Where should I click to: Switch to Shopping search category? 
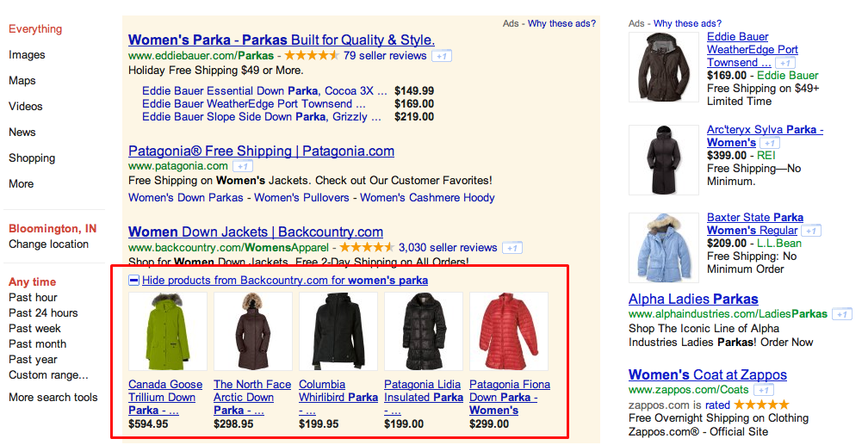point(32,158)
